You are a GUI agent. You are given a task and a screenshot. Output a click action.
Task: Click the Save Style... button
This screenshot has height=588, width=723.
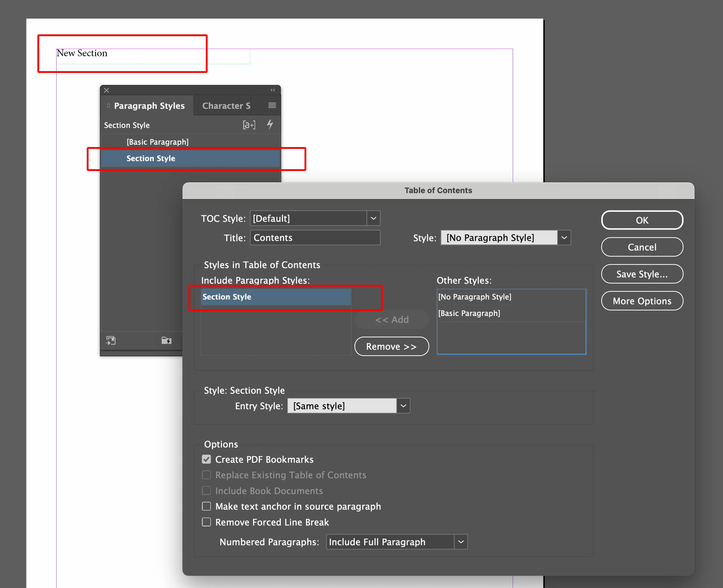pos(642,274)
